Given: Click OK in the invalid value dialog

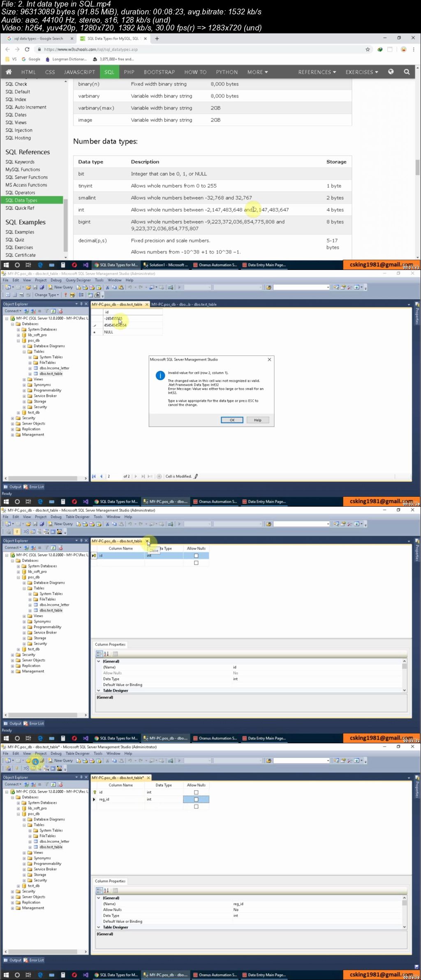Looking at the screenshot, I should point(232,420).
